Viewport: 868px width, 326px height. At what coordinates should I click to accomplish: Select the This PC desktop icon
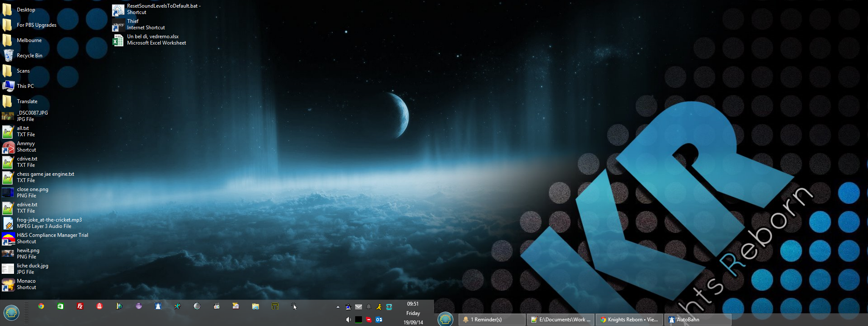coord(18,86)
